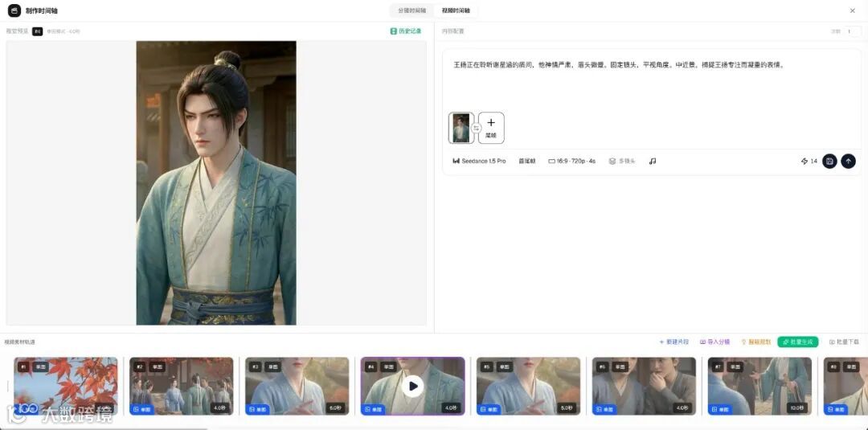
Task: Select the first-frame image thumbnail in the prompt box
Action: 461,128
